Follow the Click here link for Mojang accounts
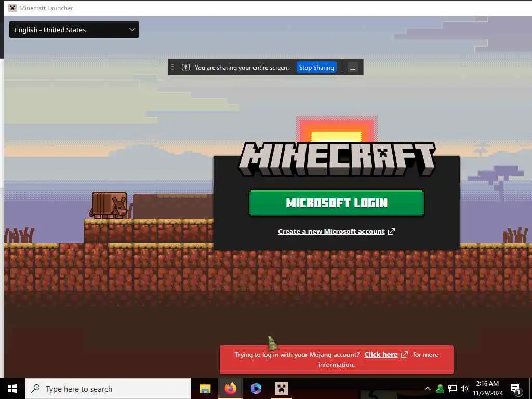This screenshot has height=399, width=532. 381,354
